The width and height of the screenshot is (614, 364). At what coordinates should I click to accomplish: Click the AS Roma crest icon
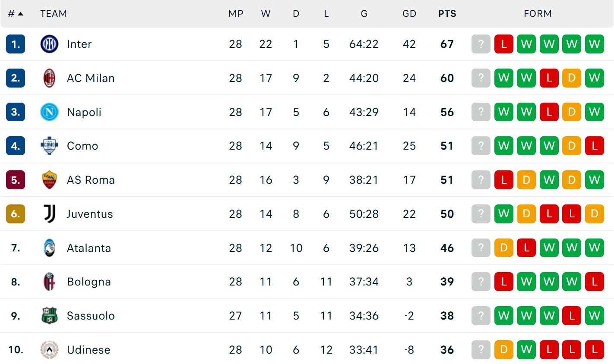pos(49,180)
